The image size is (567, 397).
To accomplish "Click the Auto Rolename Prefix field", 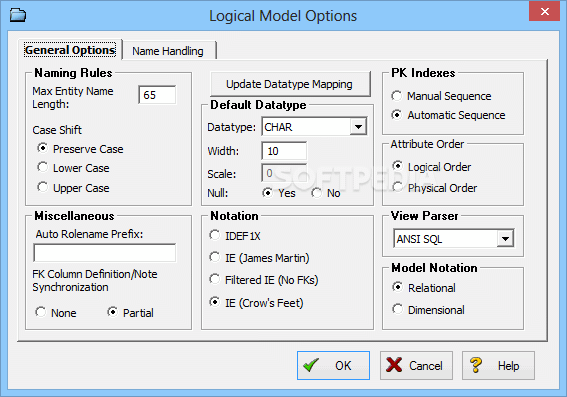I will coord(105,253).
